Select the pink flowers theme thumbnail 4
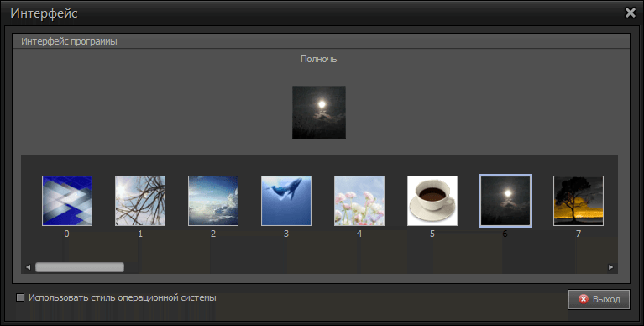The image size is (644, 326). pyautogui.click(x=359, y=201)
